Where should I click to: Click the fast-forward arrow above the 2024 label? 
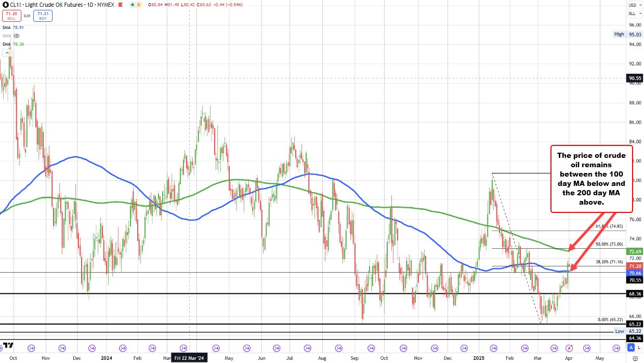click(x=122, y=348)
